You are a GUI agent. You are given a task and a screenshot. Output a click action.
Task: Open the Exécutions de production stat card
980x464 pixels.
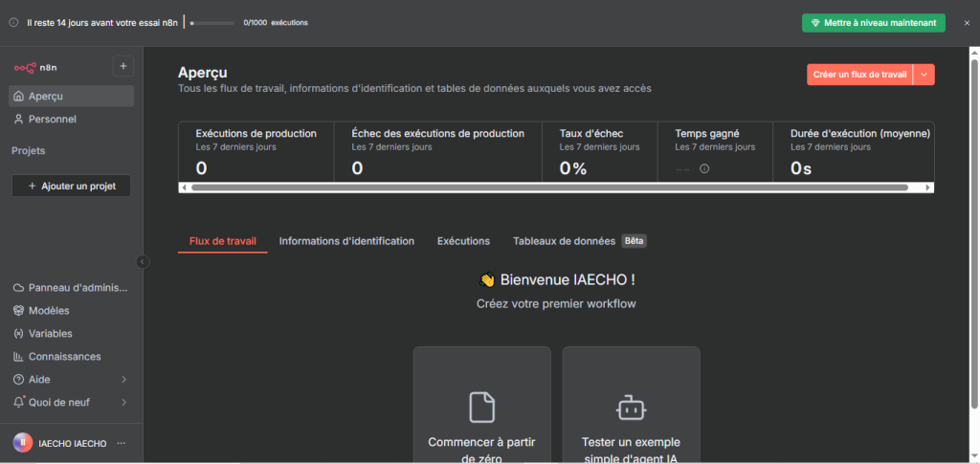(256, 152)
